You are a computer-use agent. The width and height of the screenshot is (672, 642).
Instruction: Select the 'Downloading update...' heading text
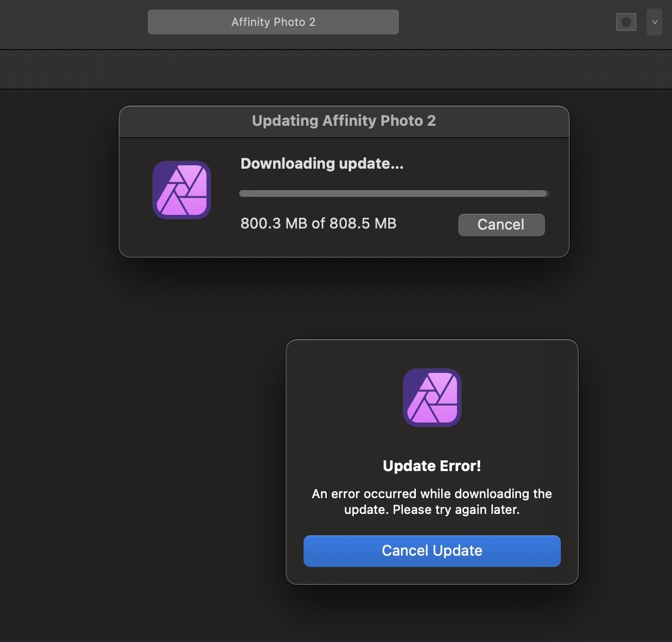click(x=322, y=163)
